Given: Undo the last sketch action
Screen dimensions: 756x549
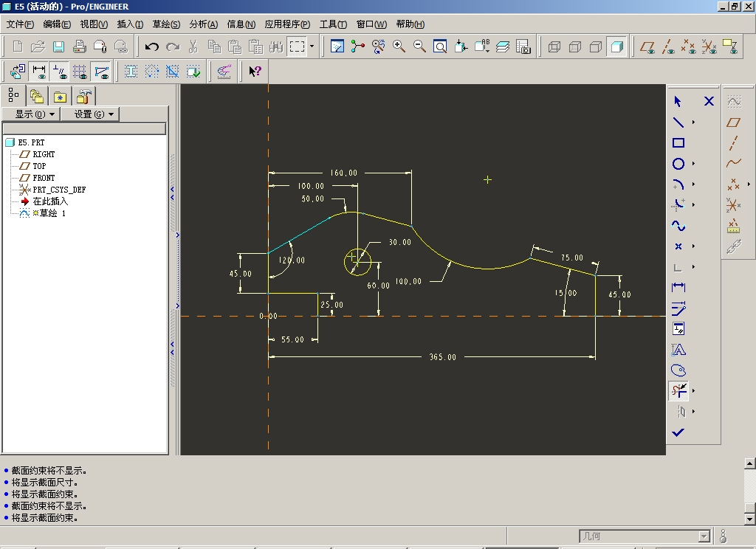Looking at the screenshot, I should pos(152,46).
